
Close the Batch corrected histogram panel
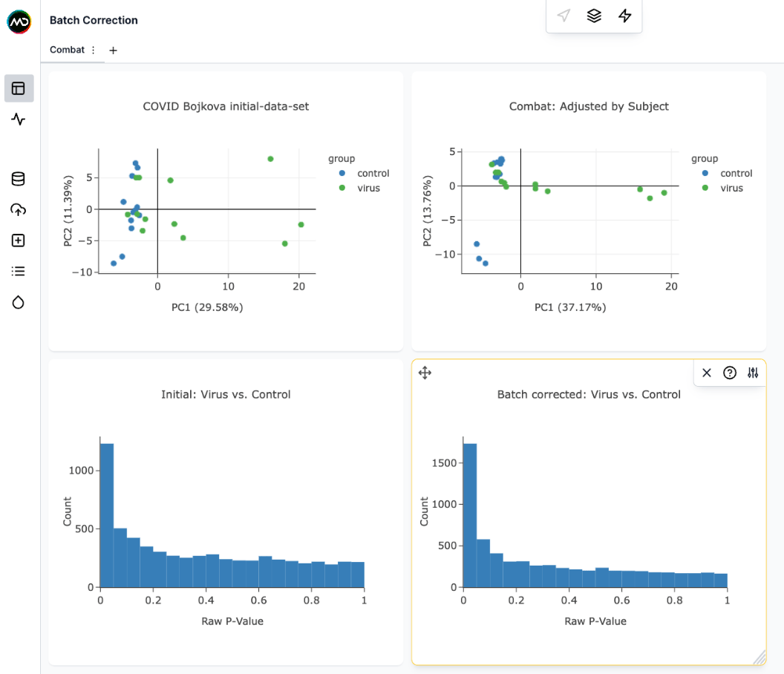point(707,373)
